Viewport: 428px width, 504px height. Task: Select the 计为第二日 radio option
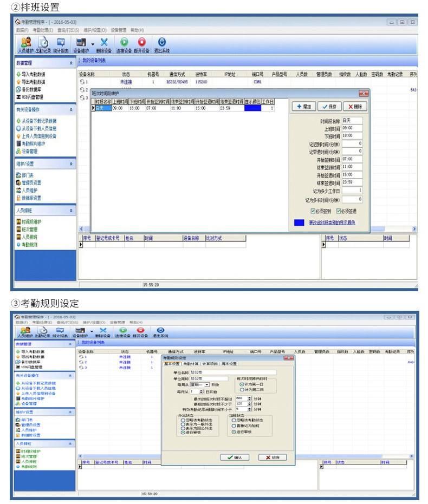click(242, 389)
